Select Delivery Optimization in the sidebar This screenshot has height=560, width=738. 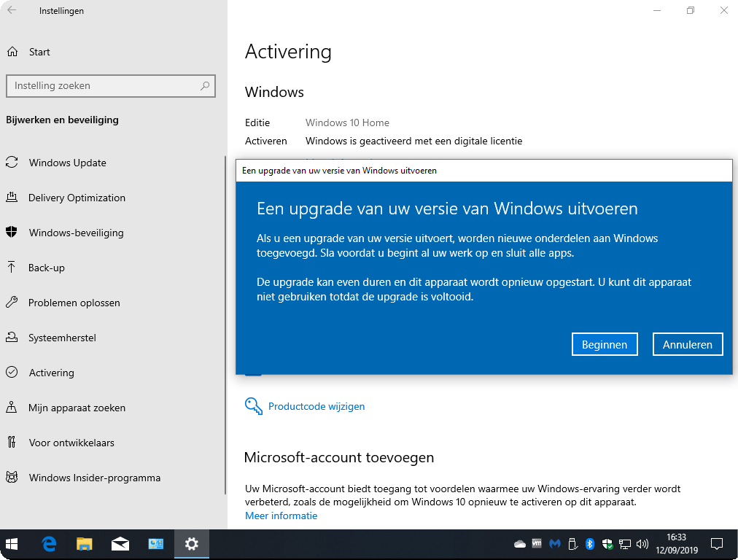(x=77, y=198)
